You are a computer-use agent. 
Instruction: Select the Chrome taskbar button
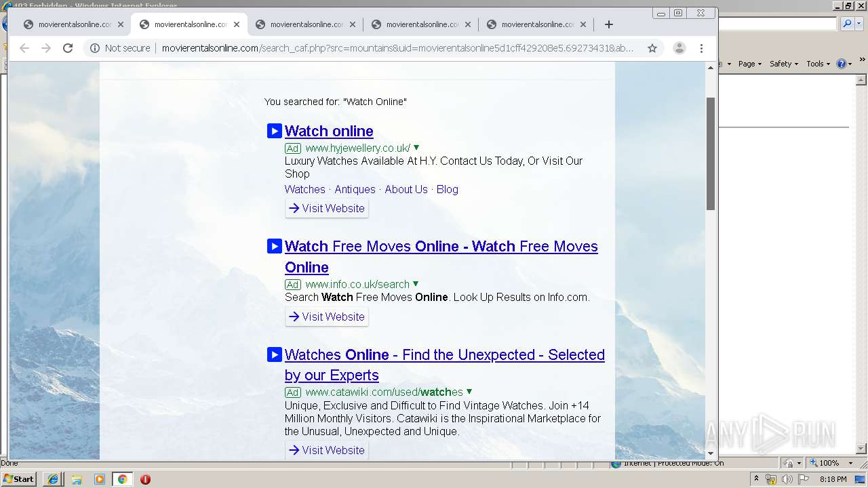click(123, 479)
